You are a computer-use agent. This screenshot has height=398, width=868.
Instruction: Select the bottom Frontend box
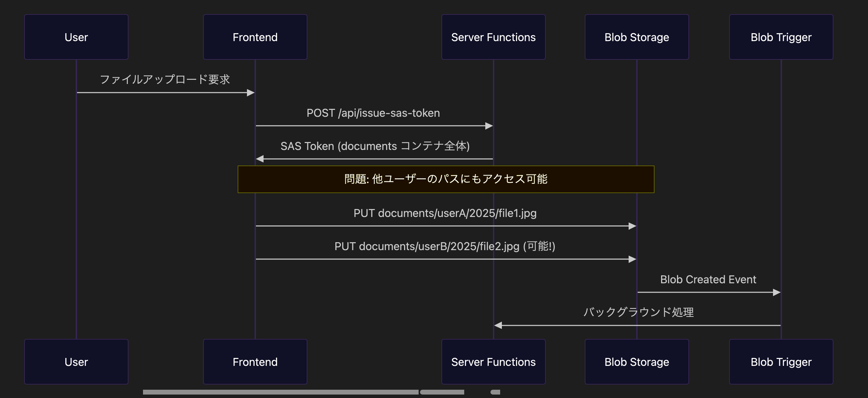click(x=255, y=362)
